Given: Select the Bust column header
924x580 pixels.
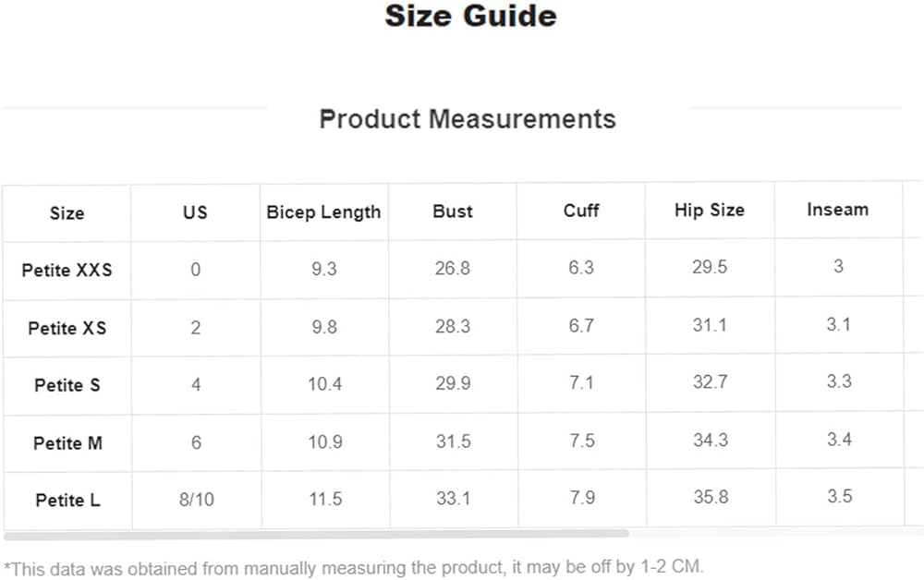Looking at the screenshot, I should pos(453,211).
